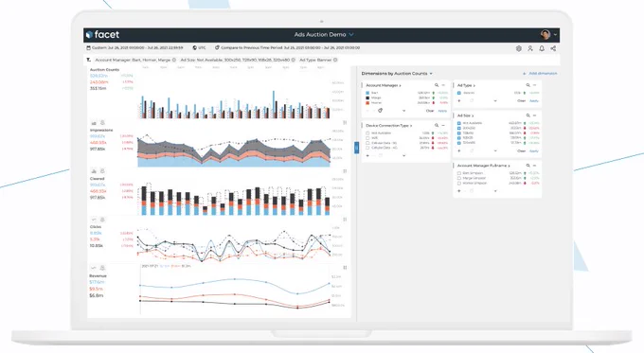Apply the Ad Type selection

tap(534, 101)
